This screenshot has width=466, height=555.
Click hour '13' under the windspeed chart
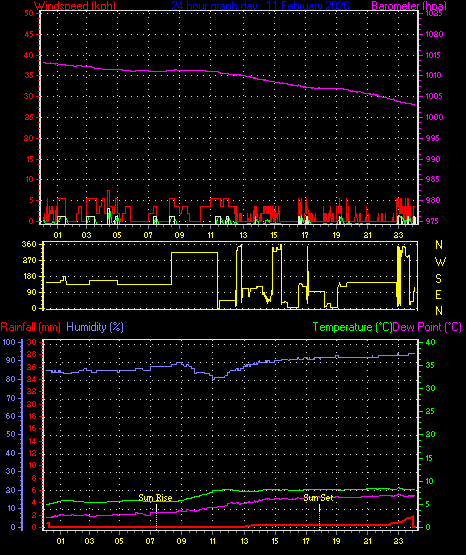pyautogui.click(x=243, y=235)
